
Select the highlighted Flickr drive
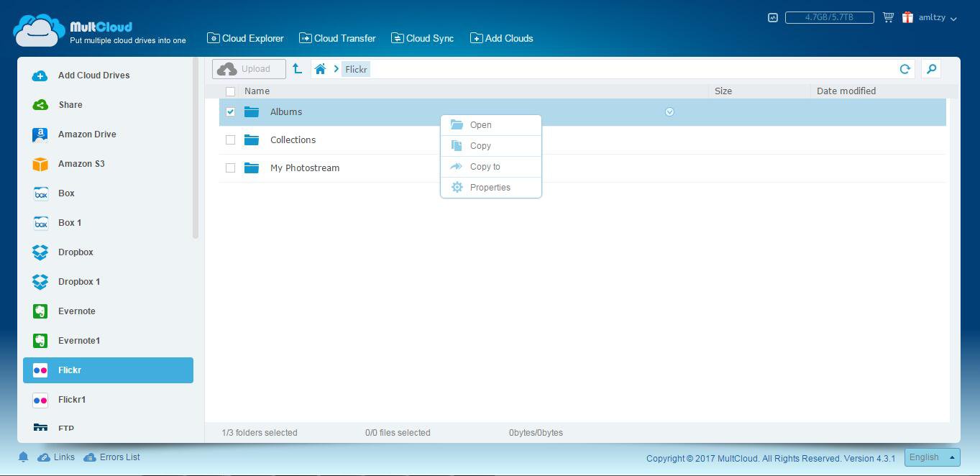[x=108, y=370]
